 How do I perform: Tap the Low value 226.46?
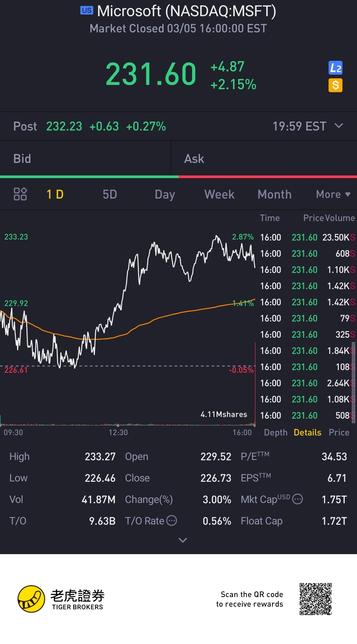point(100,478)
